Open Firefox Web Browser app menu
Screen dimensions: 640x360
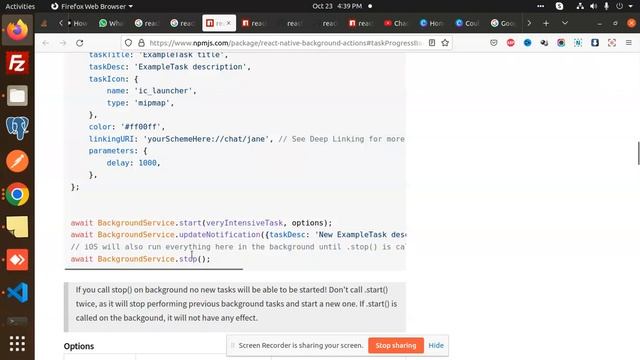pyautogui.click(x=92, y=6)
